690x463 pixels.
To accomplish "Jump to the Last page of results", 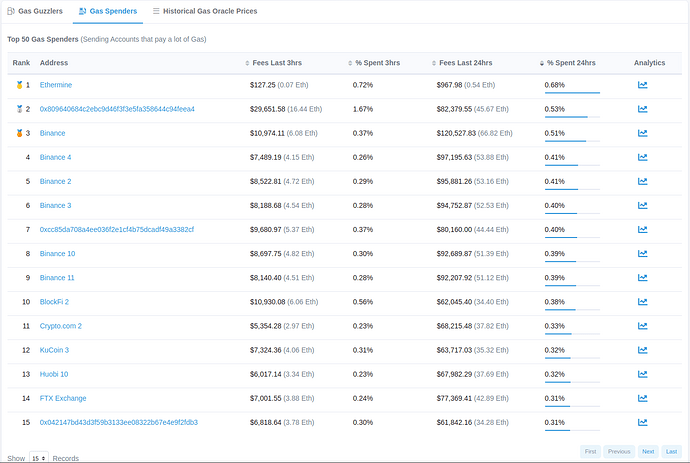I will click(672, 452).
